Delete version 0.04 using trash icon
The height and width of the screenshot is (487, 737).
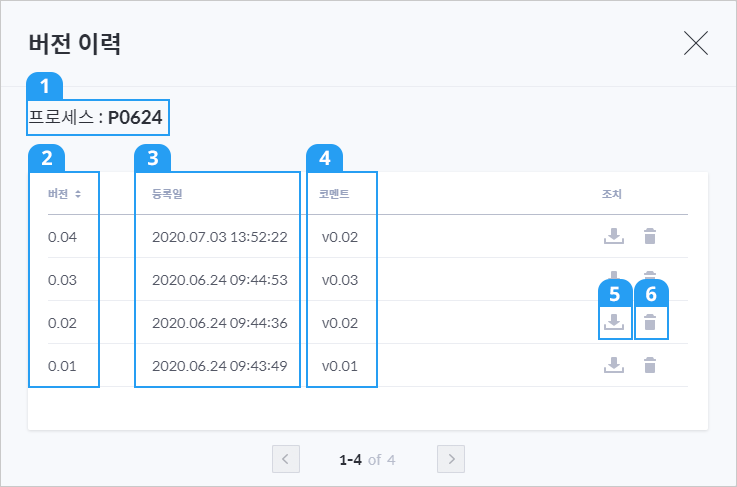click(x=650, y=236)
